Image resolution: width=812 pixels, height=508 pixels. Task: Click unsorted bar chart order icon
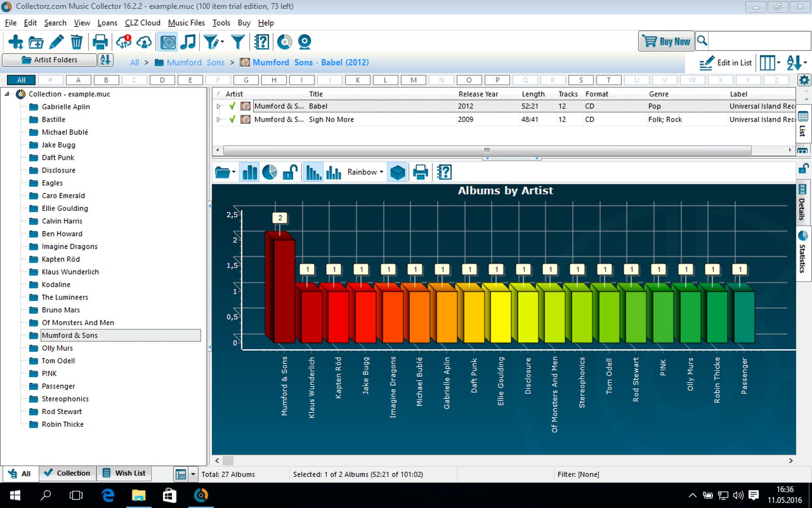point(333,172)
